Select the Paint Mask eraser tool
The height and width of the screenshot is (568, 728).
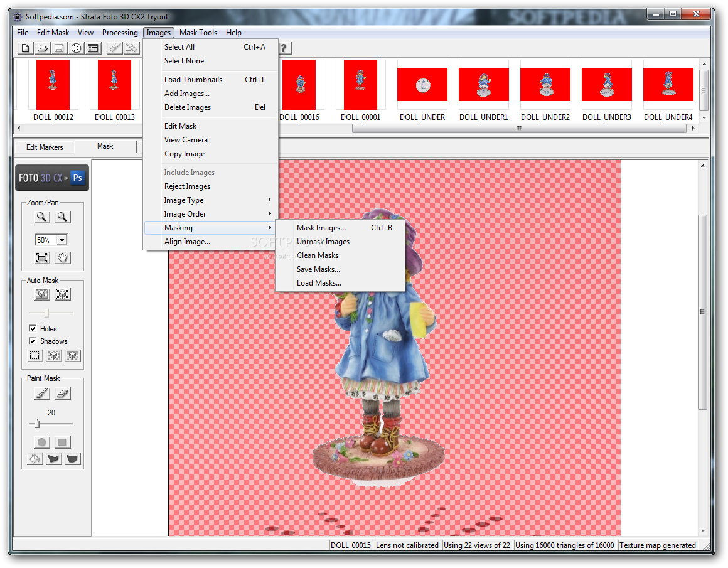coord(63,394)
